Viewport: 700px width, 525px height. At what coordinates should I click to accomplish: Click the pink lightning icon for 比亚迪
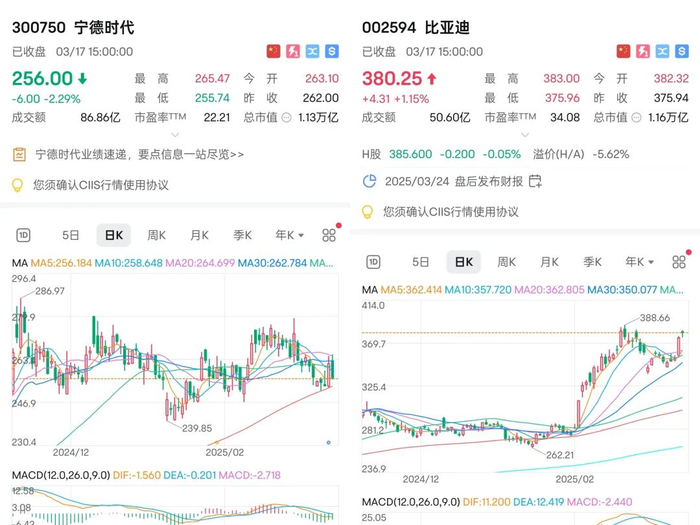643,51
